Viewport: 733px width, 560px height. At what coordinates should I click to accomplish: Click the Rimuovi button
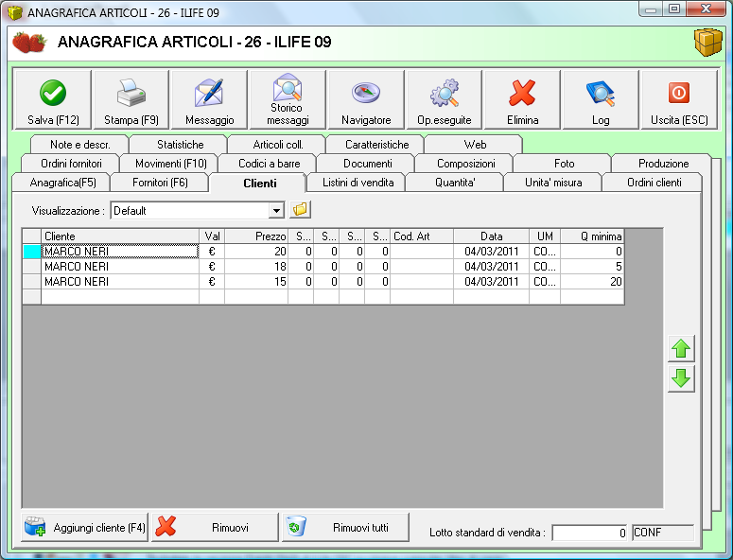215,527
